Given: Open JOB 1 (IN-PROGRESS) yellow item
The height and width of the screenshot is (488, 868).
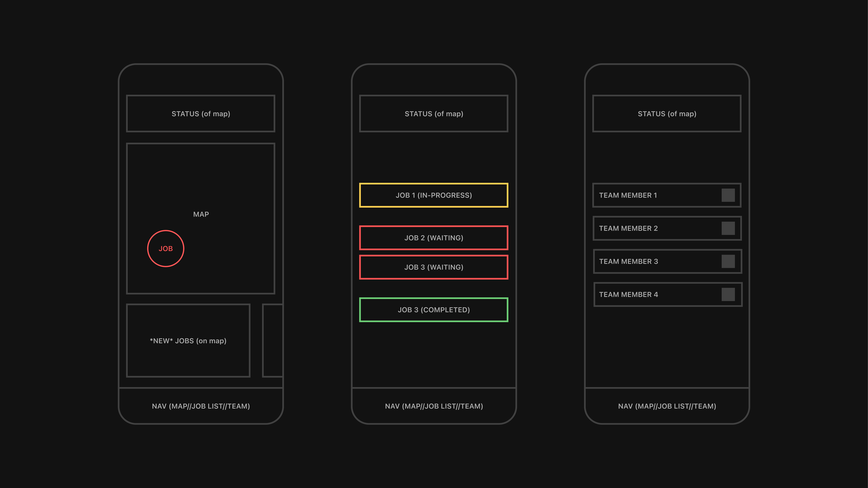Looking at the screenshot, I should (434, 195).
